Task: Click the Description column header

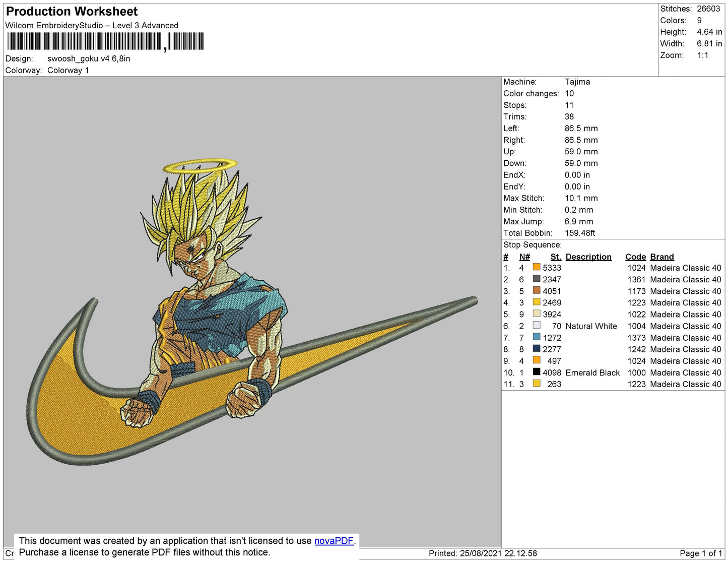Action: coord(588,257)
